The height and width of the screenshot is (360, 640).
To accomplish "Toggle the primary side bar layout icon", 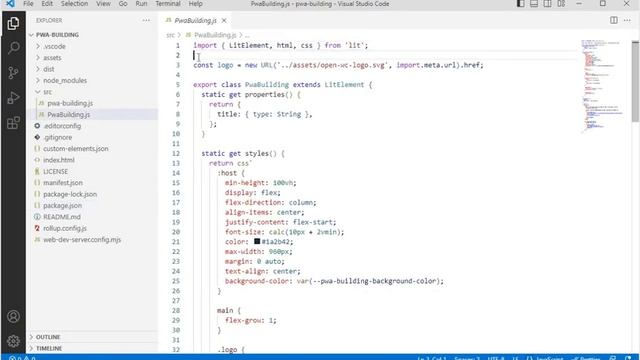I will pos(520,4).
